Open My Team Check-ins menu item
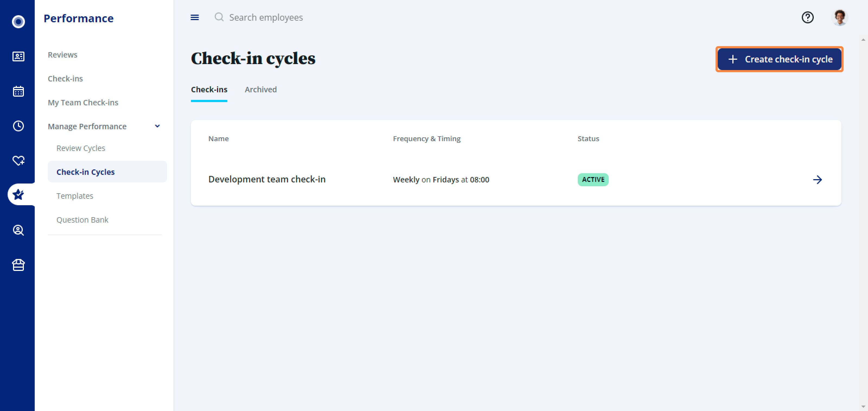 pyautogui.click(x=83, y=102)
